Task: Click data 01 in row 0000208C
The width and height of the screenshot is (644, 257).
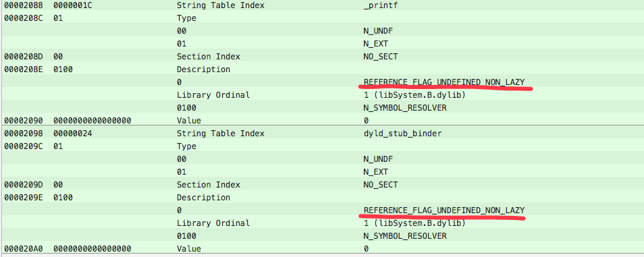Action: pyautogui.click(x=58, y=18)
